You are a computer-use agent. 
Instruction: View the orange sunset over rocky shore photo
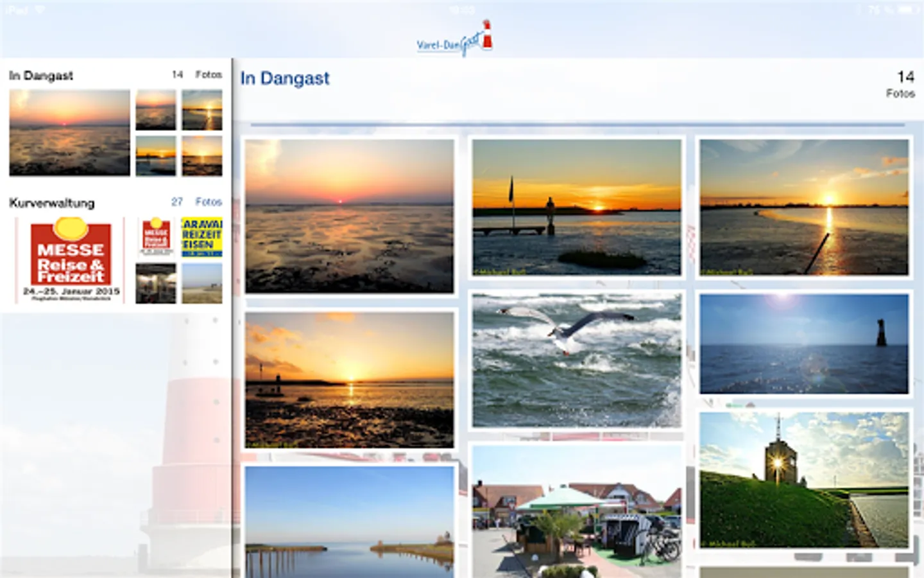(349, 380)
